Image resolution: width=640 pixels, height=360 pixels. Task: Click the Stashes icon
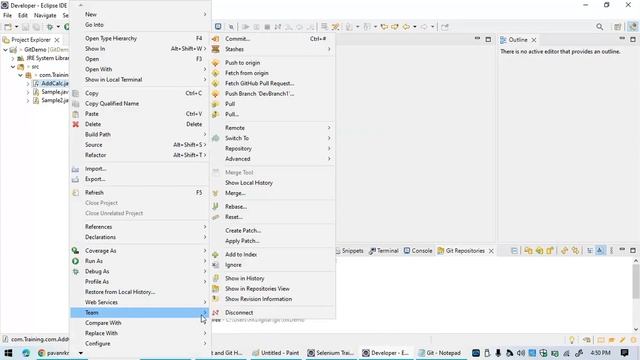point(216,49)
